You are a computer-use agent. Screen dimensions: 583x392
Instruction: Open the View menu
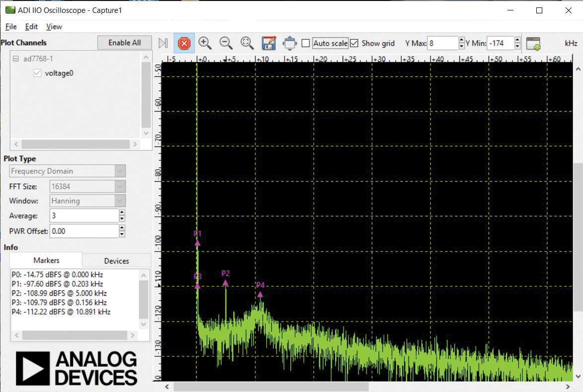click(x=54, y=26)
